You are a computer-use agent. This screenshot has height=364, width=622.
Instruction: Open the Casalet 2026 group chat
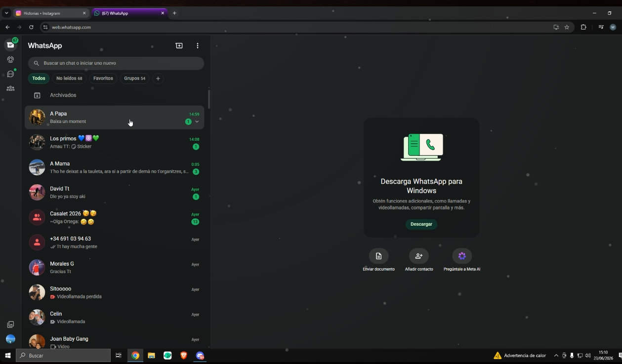(x=114, y=217)
